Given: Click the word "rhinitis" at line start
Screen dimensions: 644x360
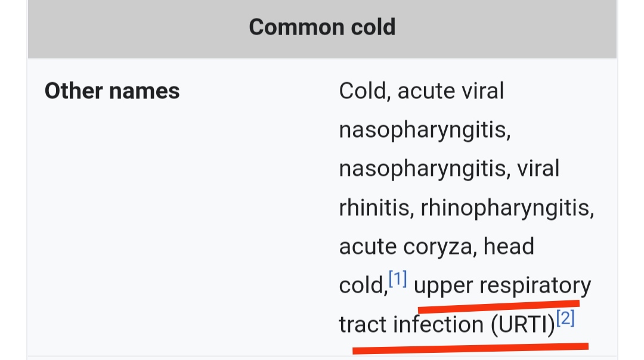Looking at the screenshot, I should [x=376, y=207].
